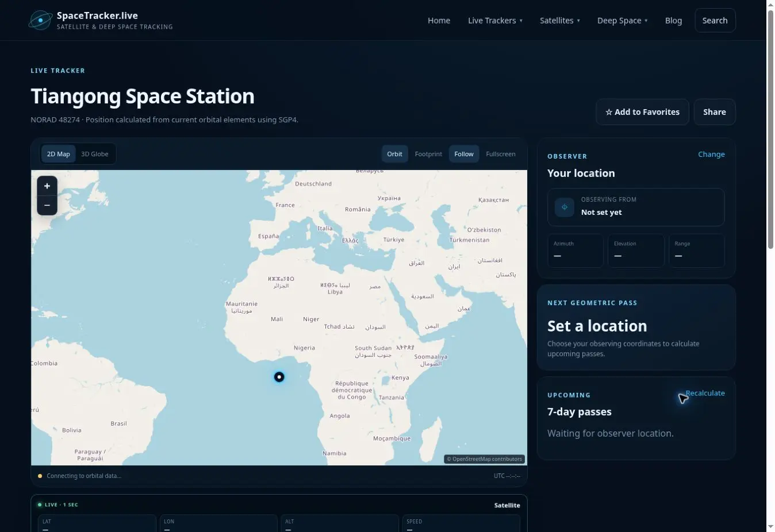Zoom out the map with minus button
This screenshot has width=775, height=532.
click(47, 205)
